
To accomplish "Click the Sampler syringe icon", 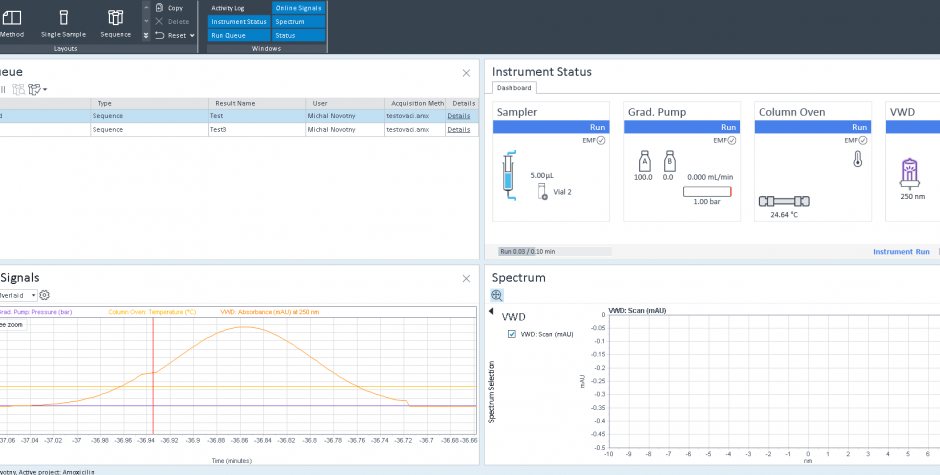I will pyautogui.click(x=509, y=175).
